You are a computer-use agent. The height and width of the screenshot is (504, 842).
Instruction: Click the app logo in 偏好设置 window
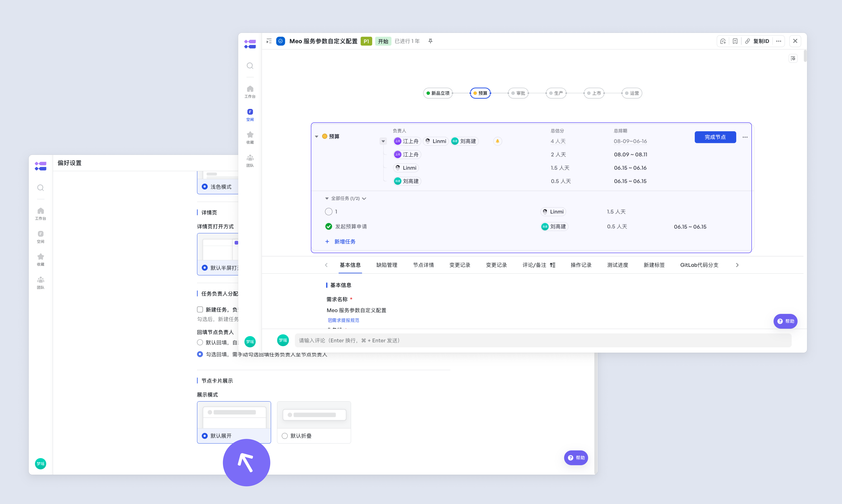tap(40, 166)
